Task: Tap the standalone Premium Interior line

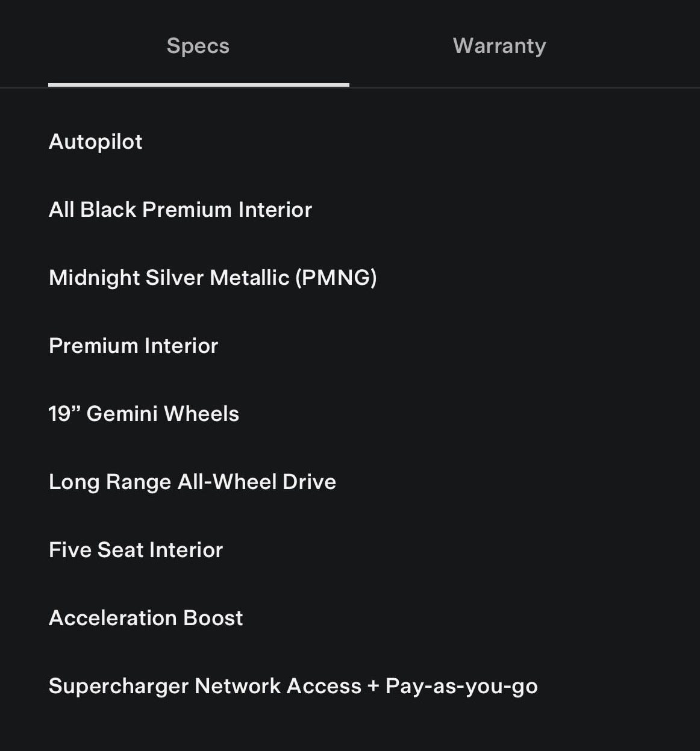Action: pos(133,346)
